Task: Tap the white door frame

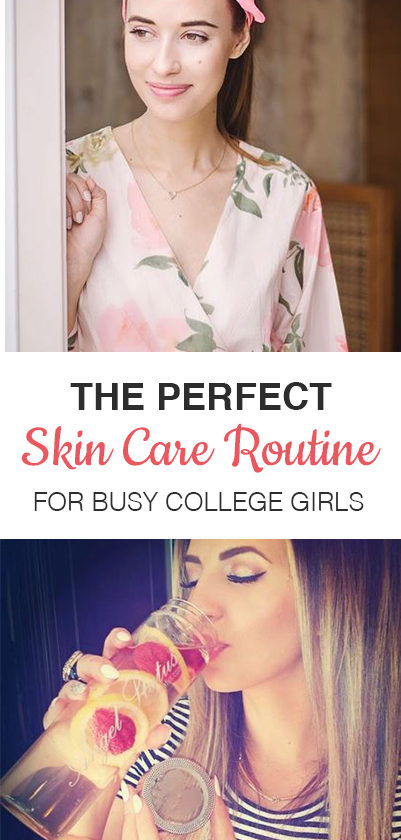Action: tap(36, 176)
